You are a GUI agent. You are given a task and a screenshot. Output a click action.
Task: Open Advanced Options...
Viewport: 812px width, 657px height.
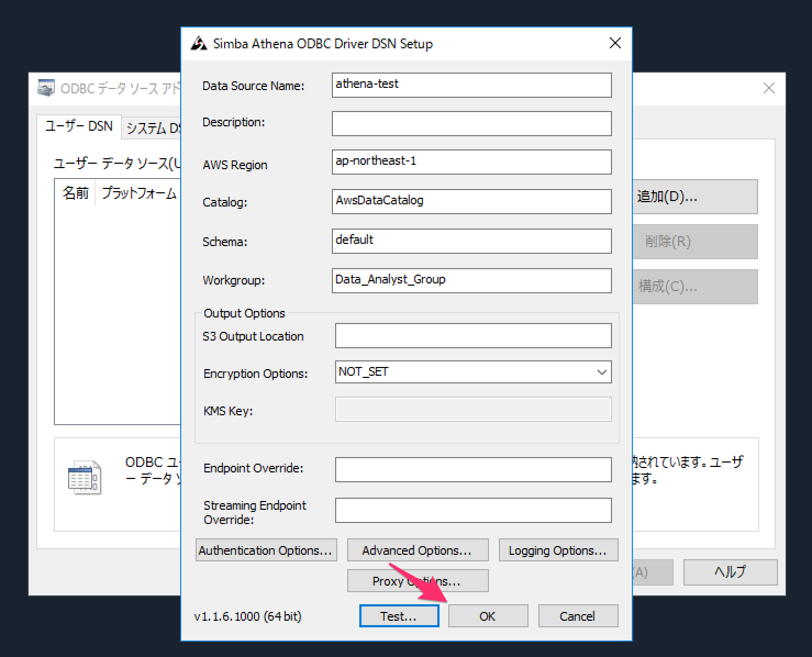418,550
